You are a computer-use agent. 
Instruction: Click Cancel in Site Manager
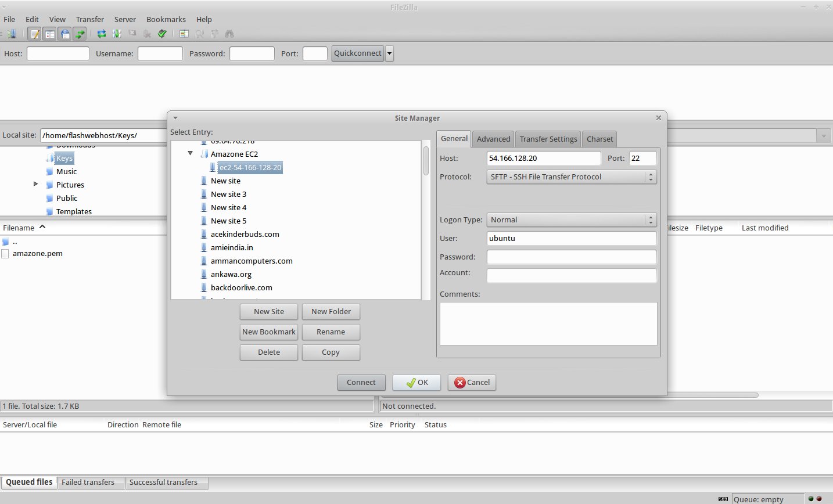click(472, 382)
